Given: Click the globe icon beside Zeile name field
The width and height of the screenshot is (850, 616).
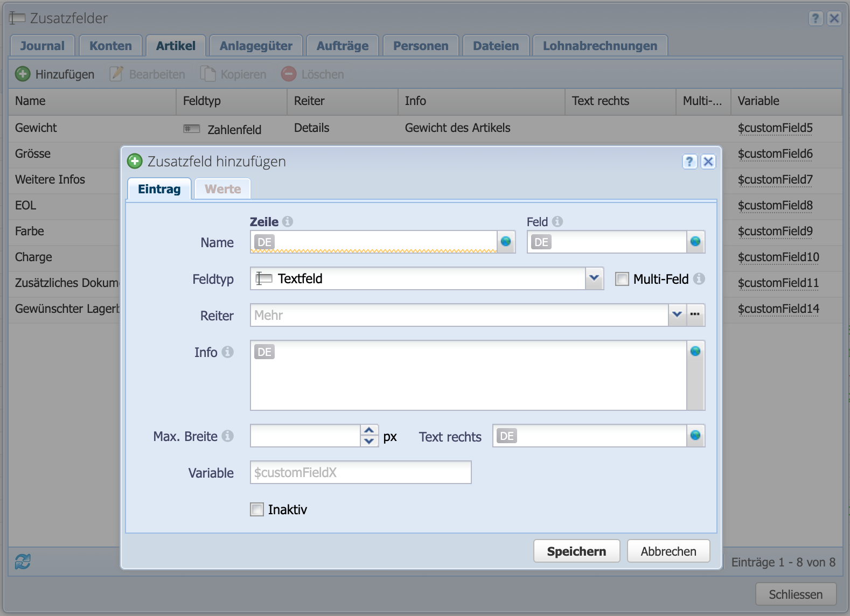Looking at the screenshot, I should tap(506, 242).
